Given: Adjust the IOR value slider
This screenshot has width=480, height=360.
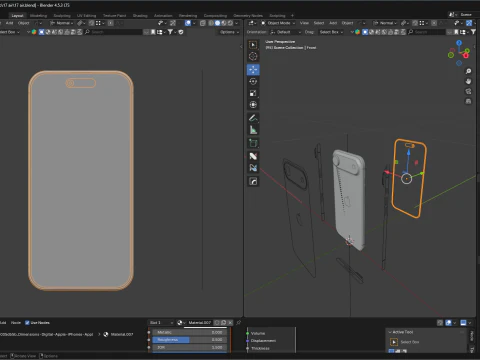Looking at the screenshot, I should pos(190,347).
